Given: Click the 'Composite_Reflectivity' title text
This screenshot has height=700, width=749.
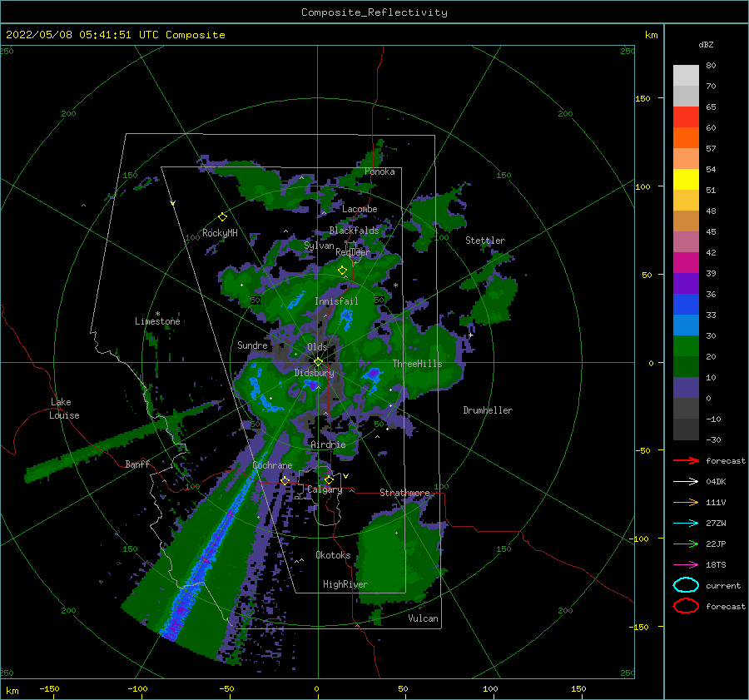Looking at the screenshot, I should [x=374, y=12].
